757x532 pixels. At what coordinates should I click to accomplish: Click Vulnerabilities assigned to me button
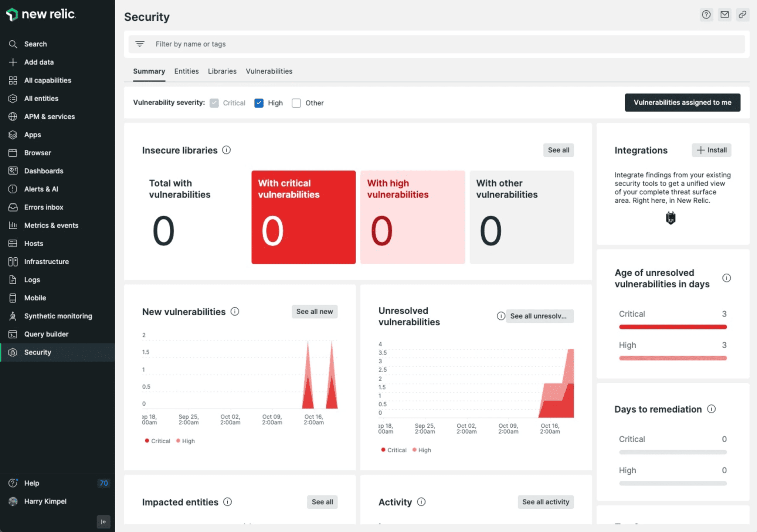click(x=682, y=102)
